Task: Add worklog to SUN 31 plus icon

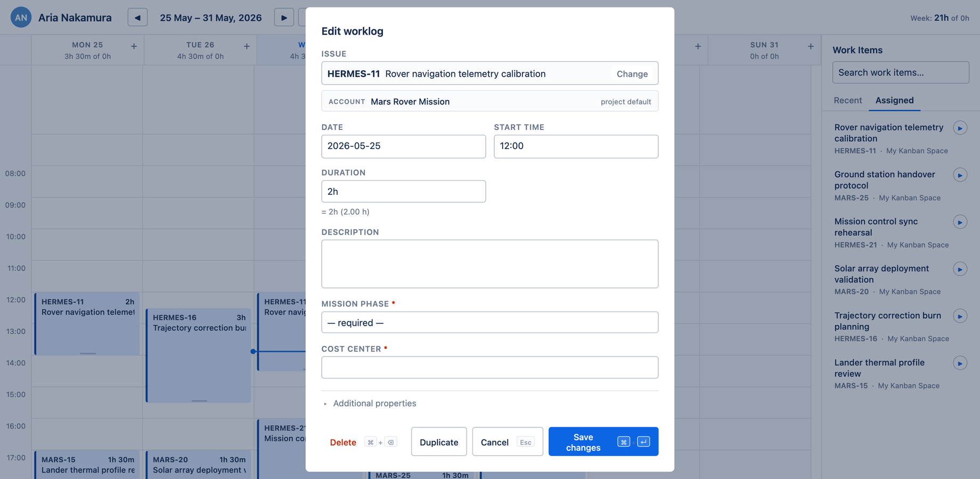Action: point(811,46)
